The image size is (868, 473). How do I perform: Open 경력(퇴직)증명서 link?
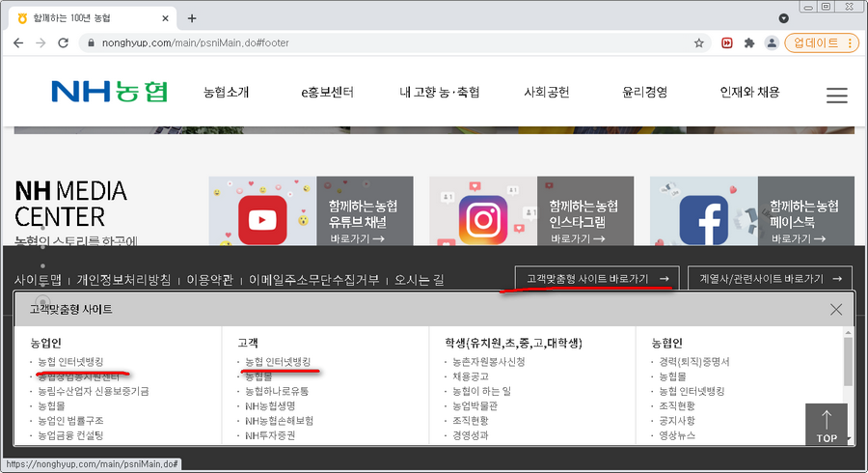point(694,362)
